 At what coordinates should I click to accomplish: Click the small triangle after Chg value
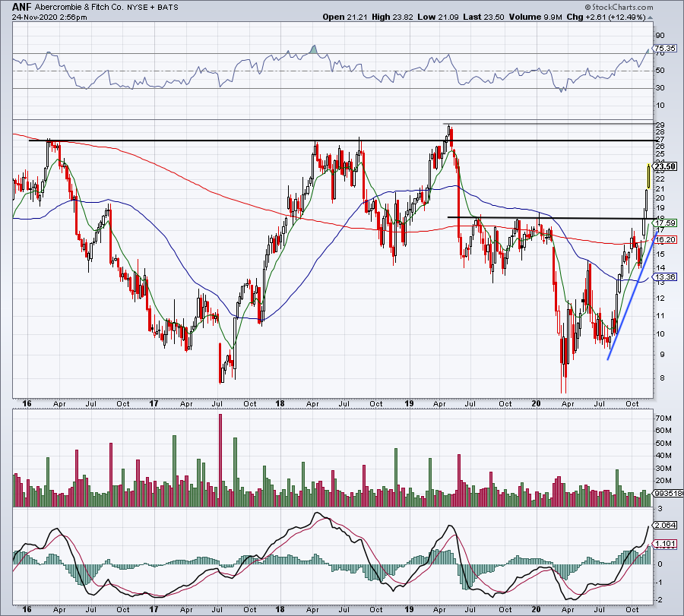[650, 18]
